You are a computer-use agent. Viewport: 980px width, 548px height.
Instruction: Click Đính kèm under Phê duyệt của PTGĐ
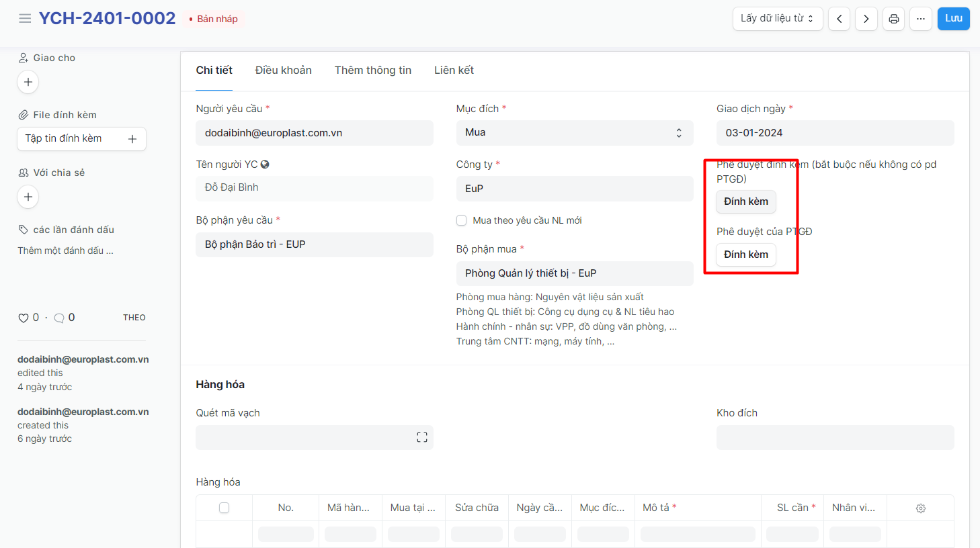(745, 255)
